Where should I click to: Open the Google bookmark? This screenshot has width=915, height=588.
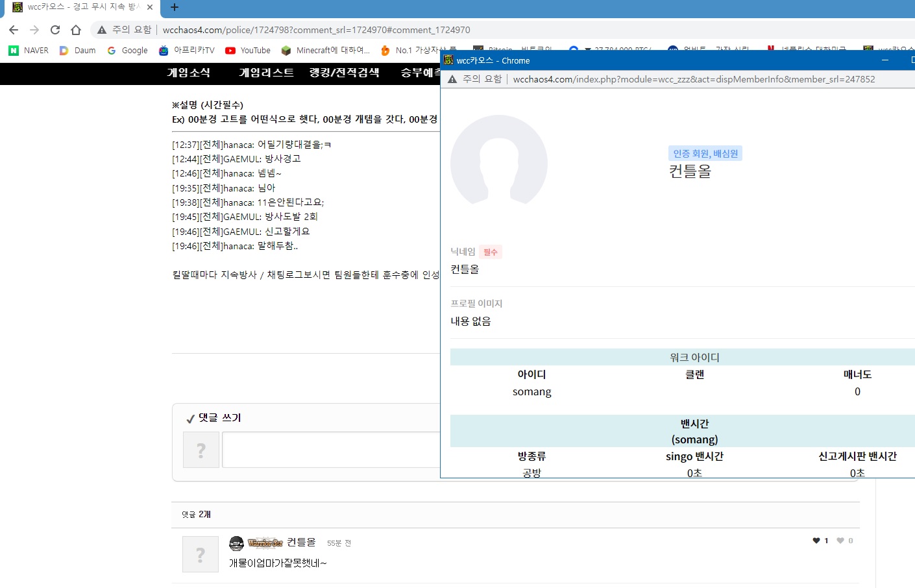(x=127, y=50)
